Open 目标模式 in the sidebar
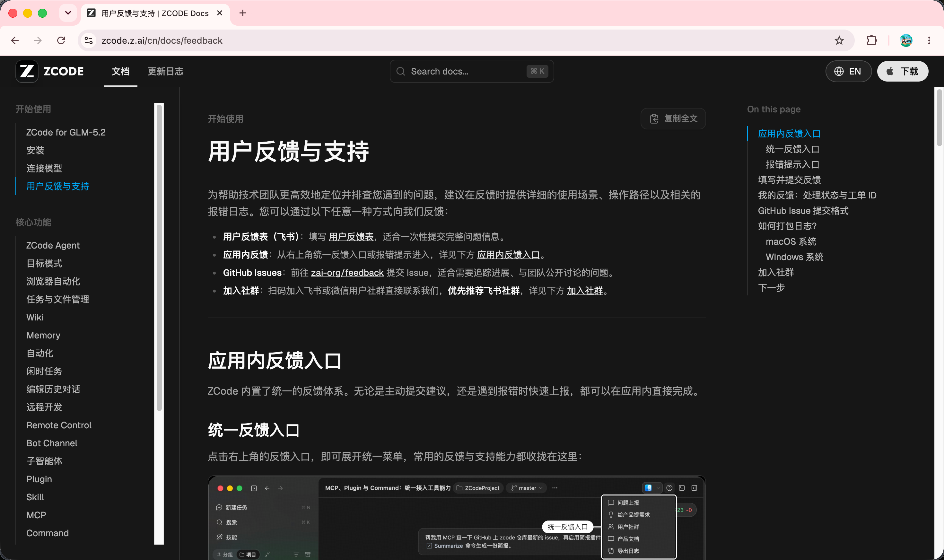 44,263
